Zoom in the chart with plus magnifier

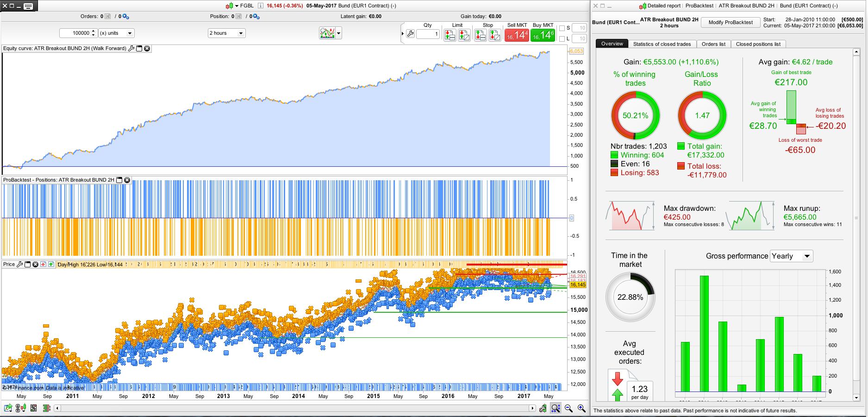pyautogui.click(x=581, y=408)
